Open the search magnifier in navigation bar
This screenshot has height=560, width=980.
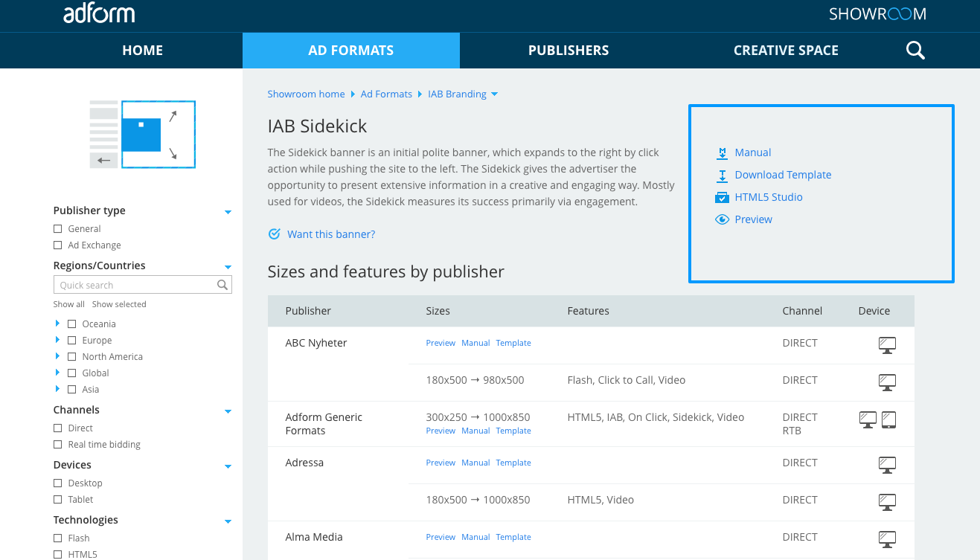(x=915, y=51)
